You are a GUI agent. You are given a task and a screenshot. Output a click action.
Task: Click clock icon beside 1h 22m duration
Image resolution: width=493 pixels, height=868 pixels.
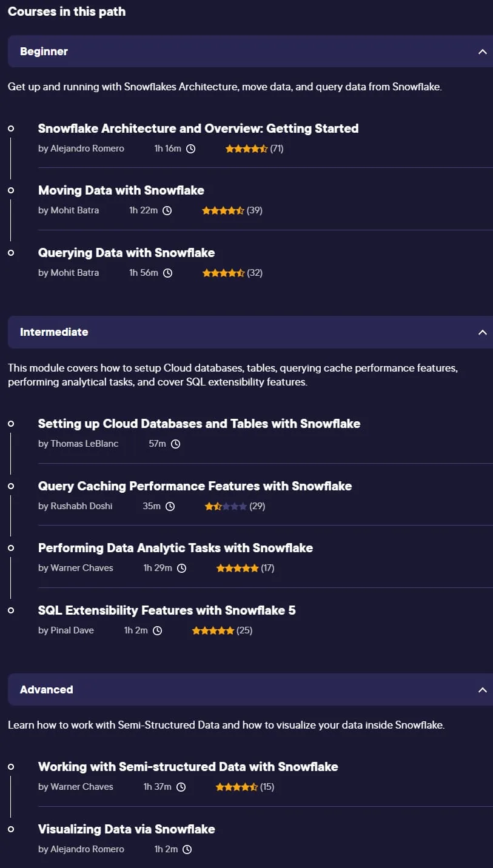167,210
